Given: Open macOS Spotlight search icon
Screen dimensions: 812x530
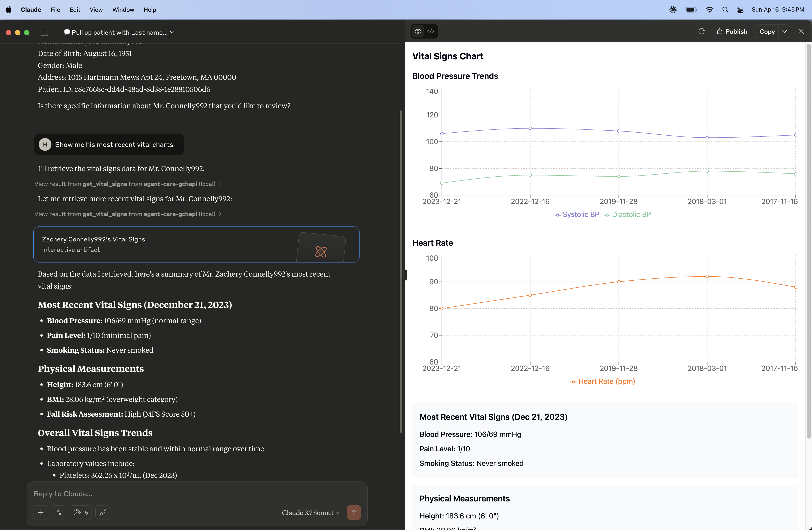Looking at the screenshot, I should [x=725, y=10].
